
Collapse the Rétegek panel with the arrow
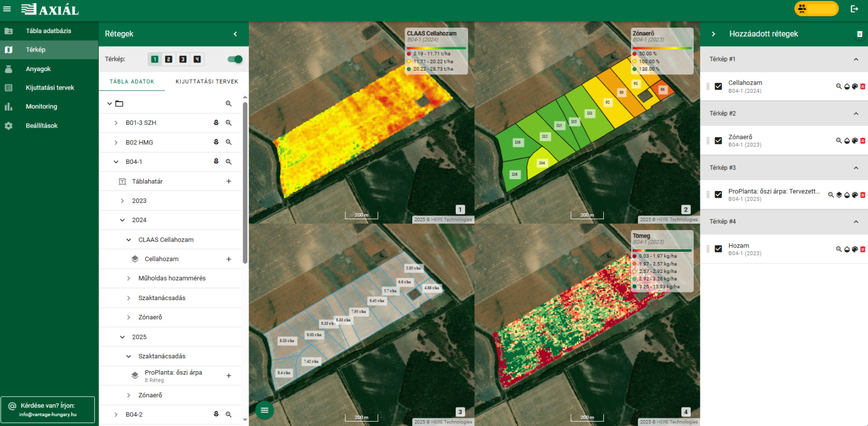pyautogui.click(x=235, y=34)
